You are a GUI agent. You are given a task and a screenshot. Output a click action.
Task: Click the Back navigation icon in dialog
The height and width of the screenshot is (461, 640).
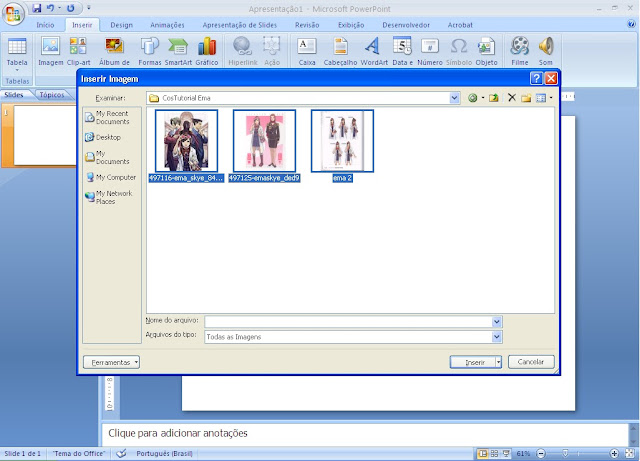(473, 98)
